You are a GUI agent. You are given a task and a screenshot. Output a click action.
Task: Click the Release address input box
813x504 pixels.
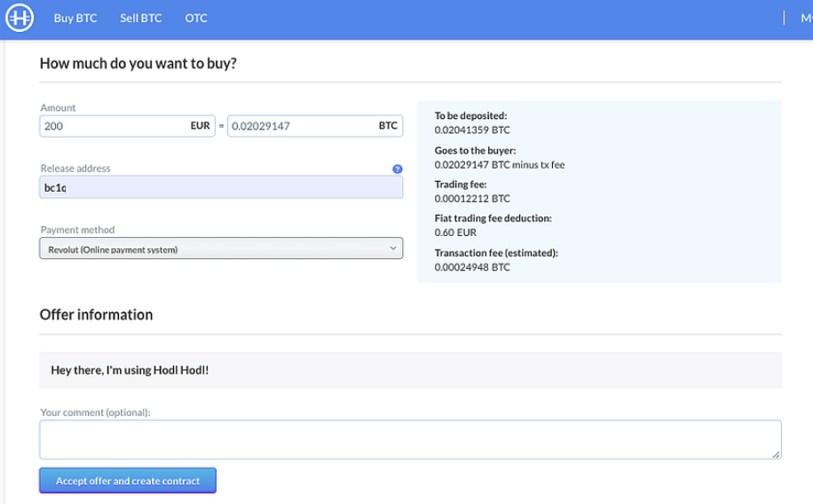(x=221, y=187)
